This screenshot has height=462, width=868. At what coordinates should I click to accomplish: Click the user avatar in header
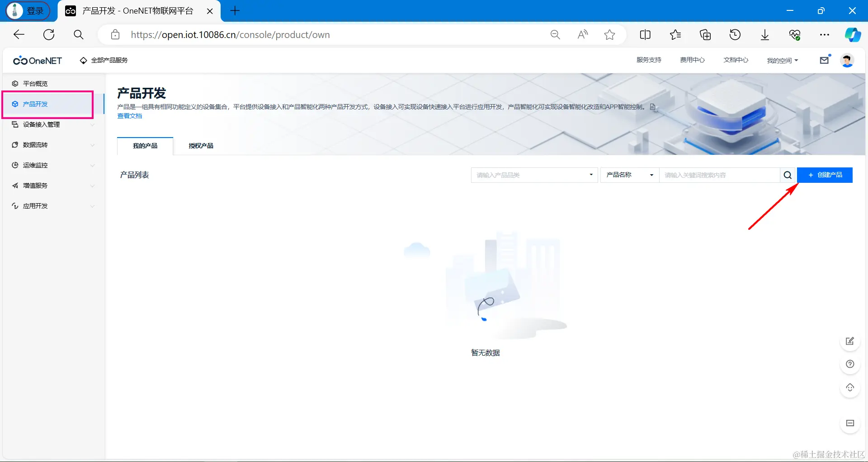[847, 60]
